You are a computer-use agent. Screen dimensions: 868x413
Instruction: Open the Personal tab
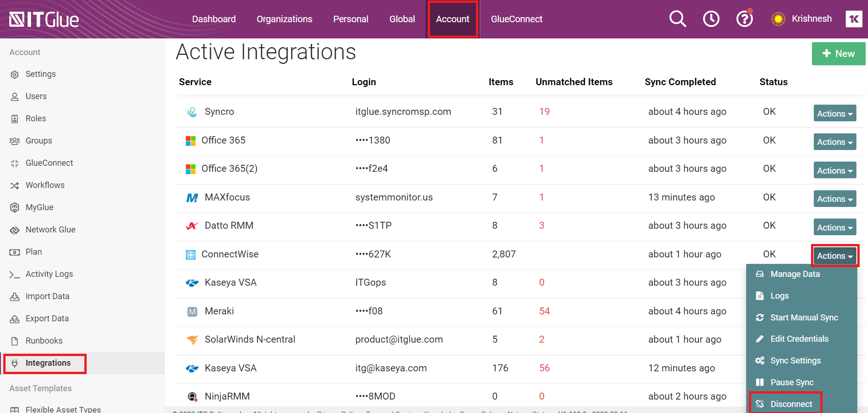(350, 19)
